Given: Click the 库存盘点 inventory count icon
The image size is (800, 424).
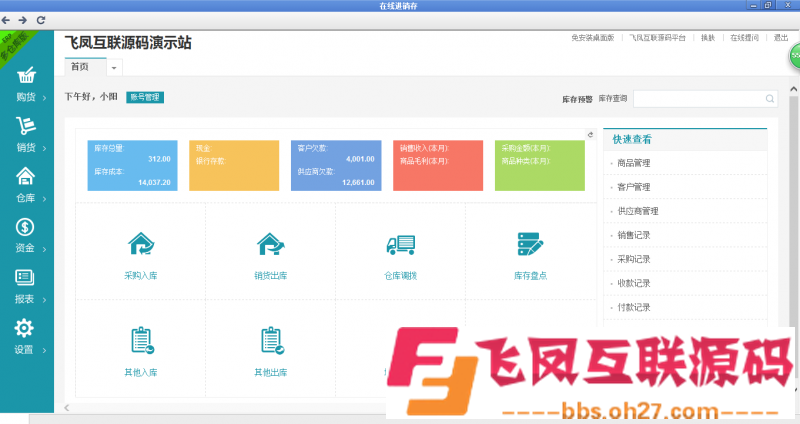Looking at the screenshot, I should 530,244.
